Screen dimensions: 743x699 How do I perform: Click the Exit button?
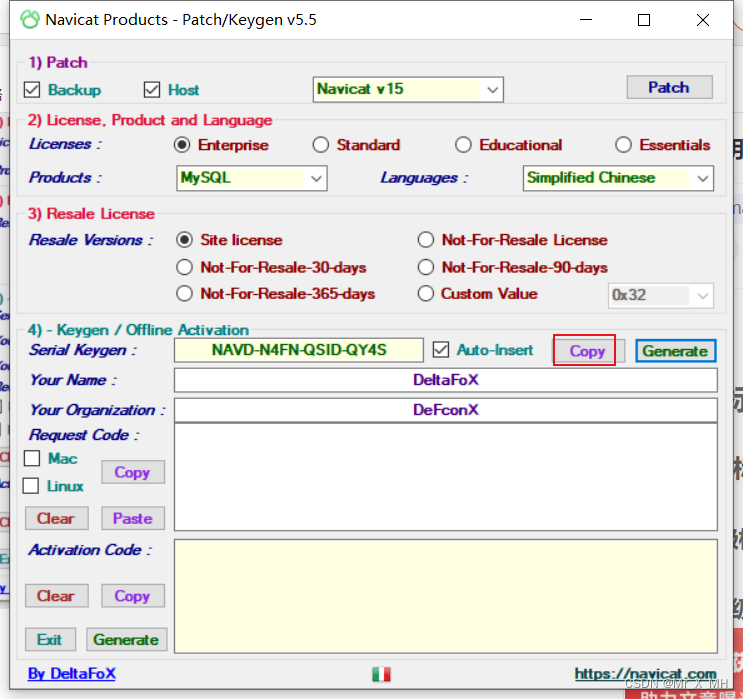pos(50,639)
